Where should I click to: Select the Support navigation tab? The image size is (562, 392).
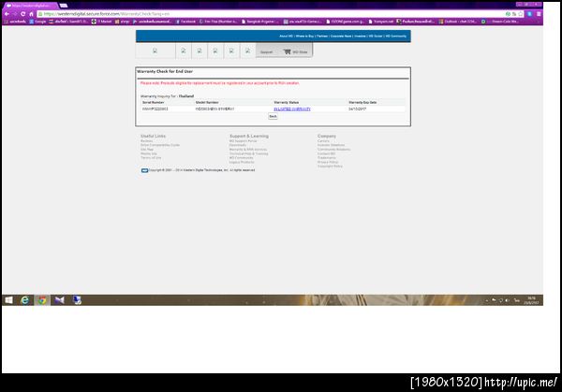coord(266,51)
